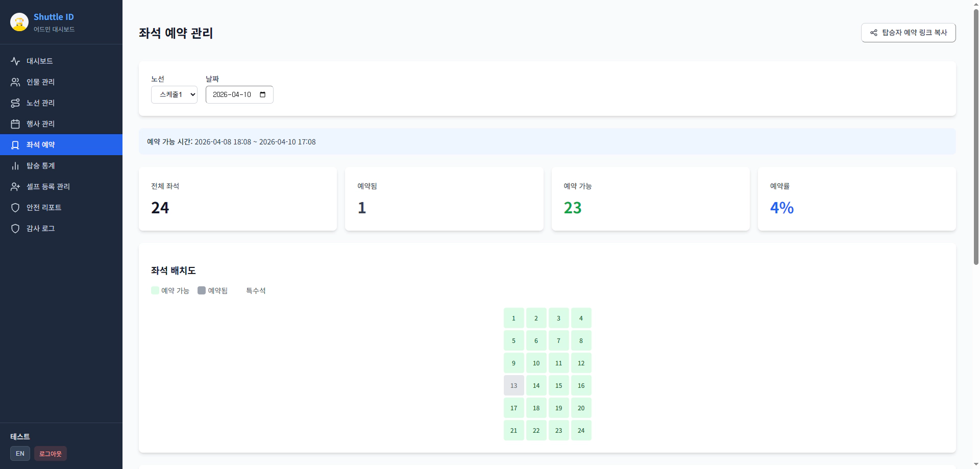Click the people icon for 인물 관리

coord(15,82)
